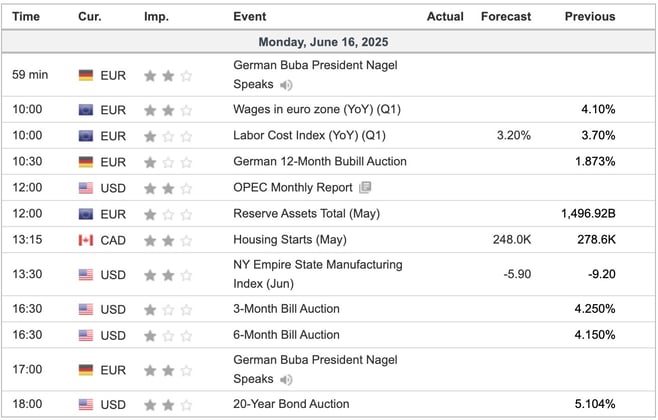This screenshot has width=658, height=420.
Task: Click the importance stars for Labor Cost Index
Action: (168, 136)
